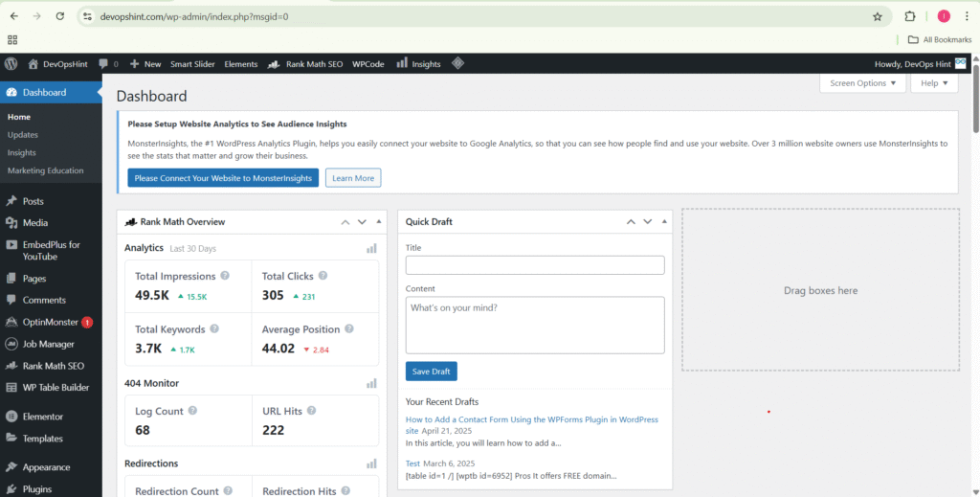Reload the page in the browser
980x497 pixels.
tap(60, 17)
